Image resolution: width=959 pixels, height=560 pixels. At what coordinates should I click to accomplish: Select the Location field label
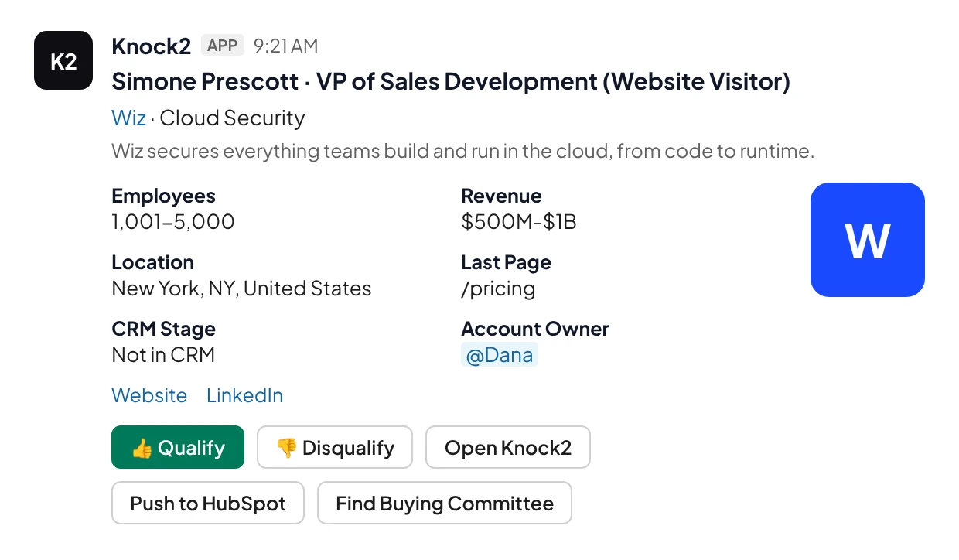[x=152, y=262]
